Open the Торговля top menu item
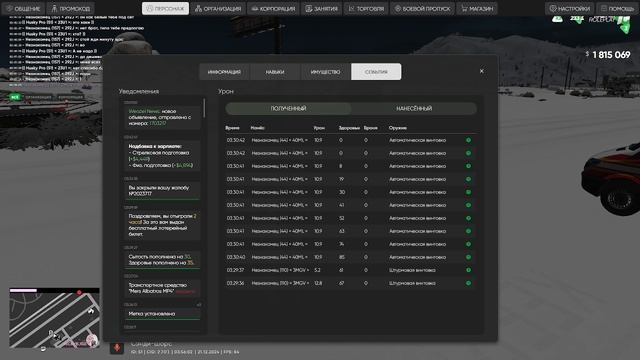The image size is (640, 360). tap(366, 9)
